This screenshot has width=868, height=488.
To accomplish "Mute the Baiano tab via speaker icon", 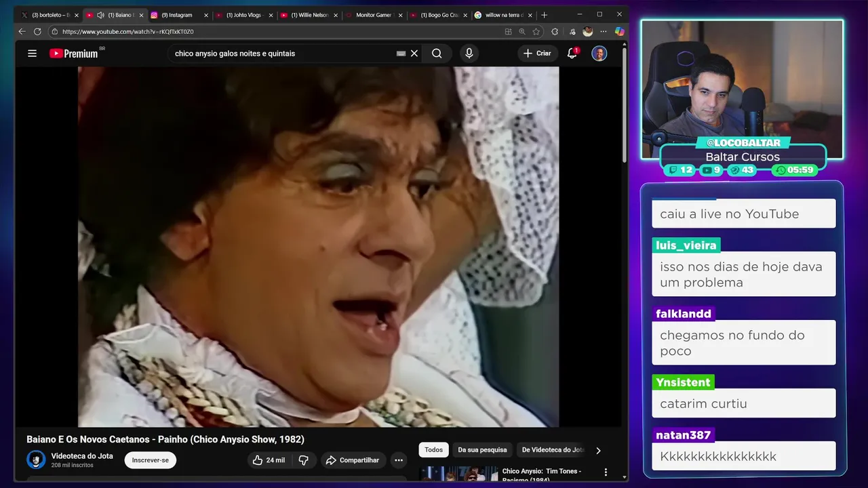I will 100,15.
